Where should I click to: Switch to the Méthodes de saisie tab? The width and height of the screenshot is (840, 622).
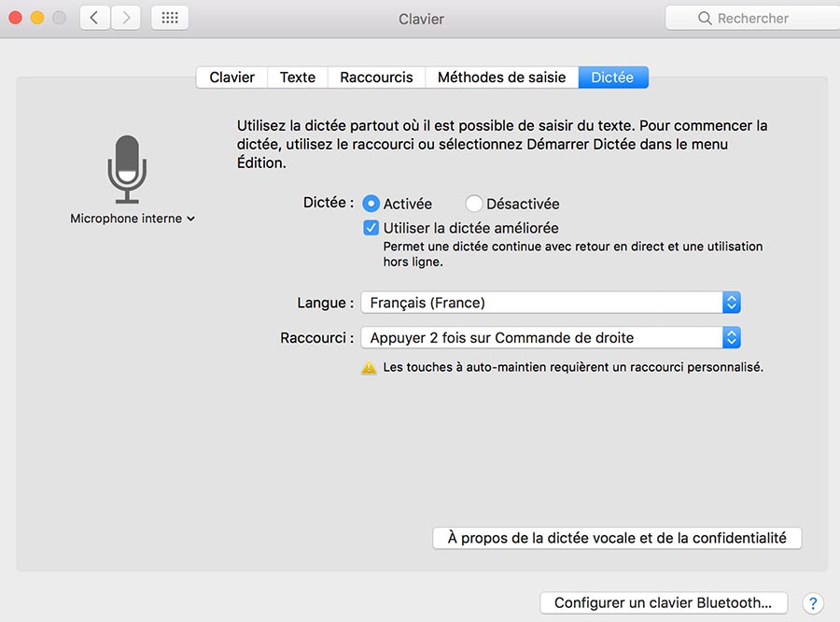tap(501, 78)
